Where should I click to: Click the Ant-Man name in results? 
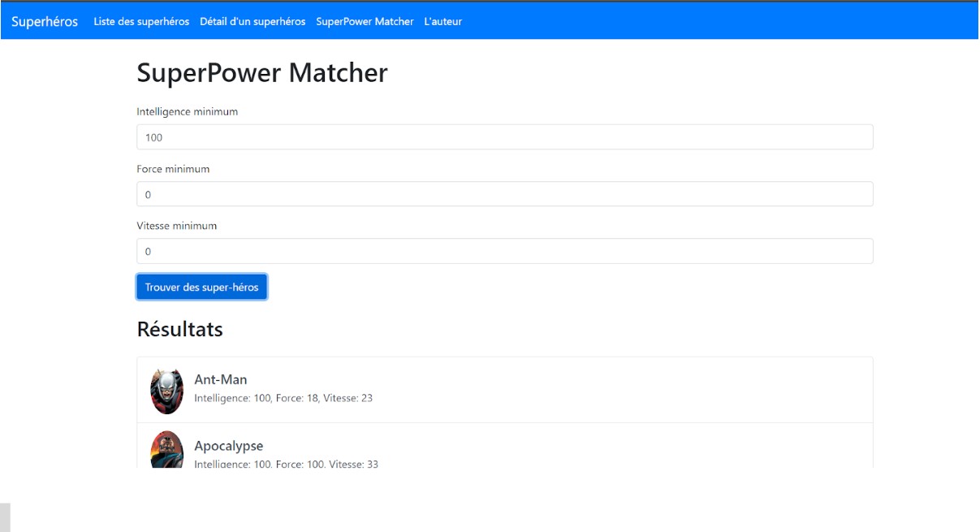click(x=221, y=379)
